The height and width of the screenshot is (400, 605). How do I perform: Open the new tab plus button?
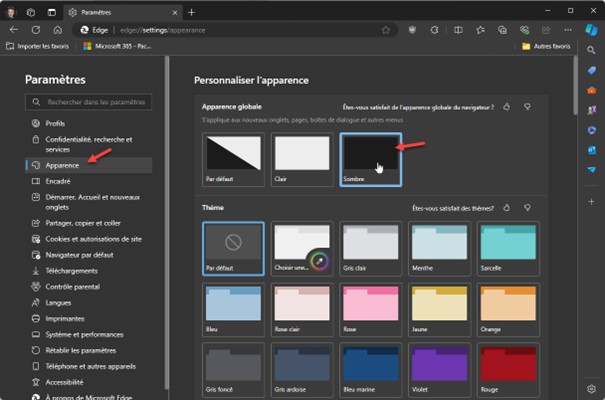(192, 12)
